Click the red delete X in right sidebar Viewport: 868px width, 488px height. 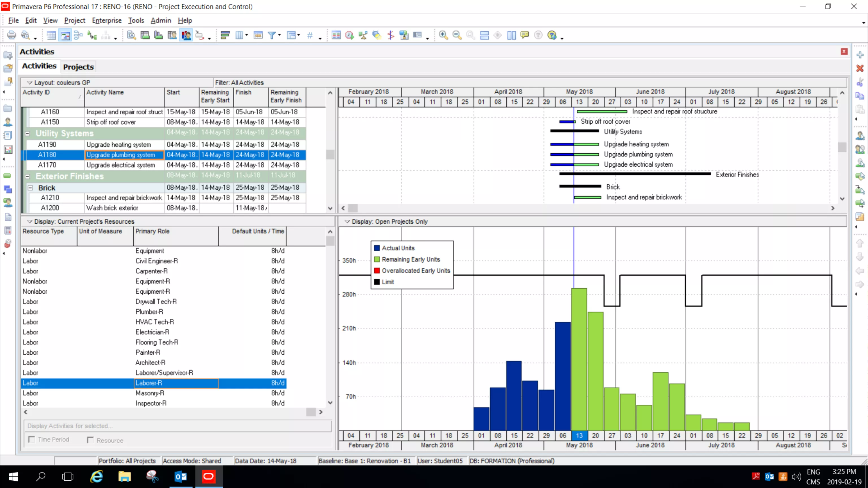pyautogui.click(x=860, y=68)
